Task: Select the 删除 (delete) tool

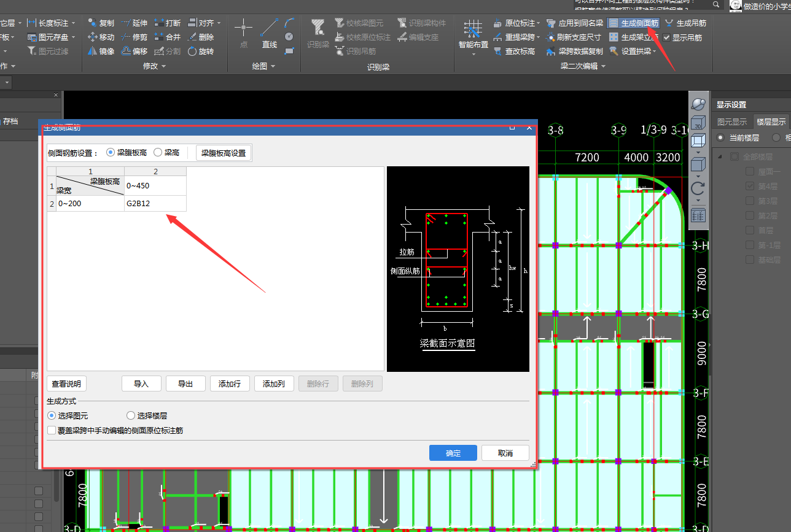Action: pos(201,37)
